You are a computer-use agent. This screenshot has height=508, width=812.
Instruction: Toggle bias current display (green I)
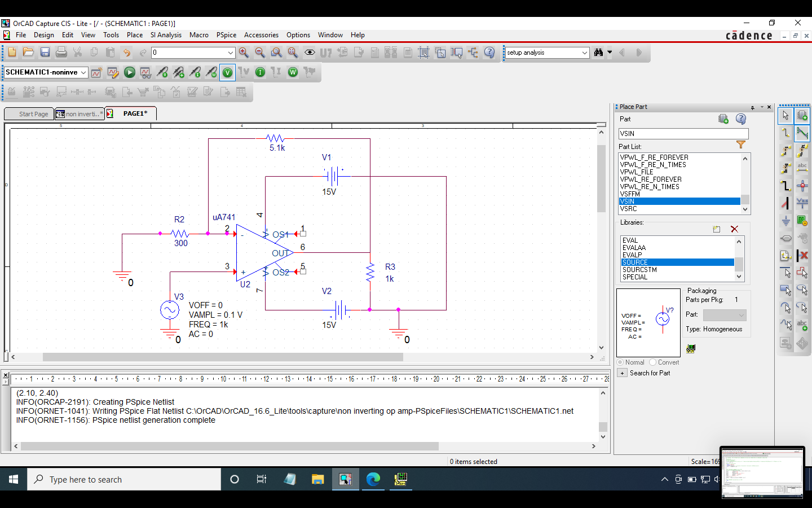[260, 72]
